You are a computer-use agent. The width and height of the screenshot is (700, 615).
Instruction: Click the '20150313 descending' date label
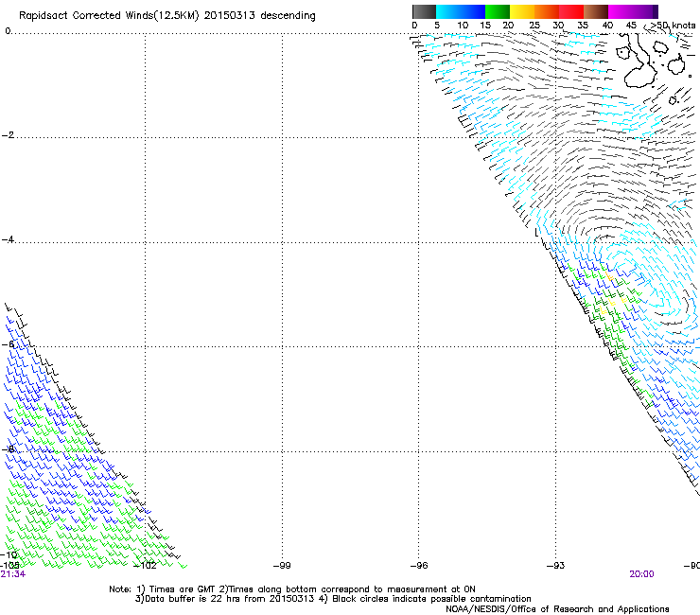tap(259, 16)
